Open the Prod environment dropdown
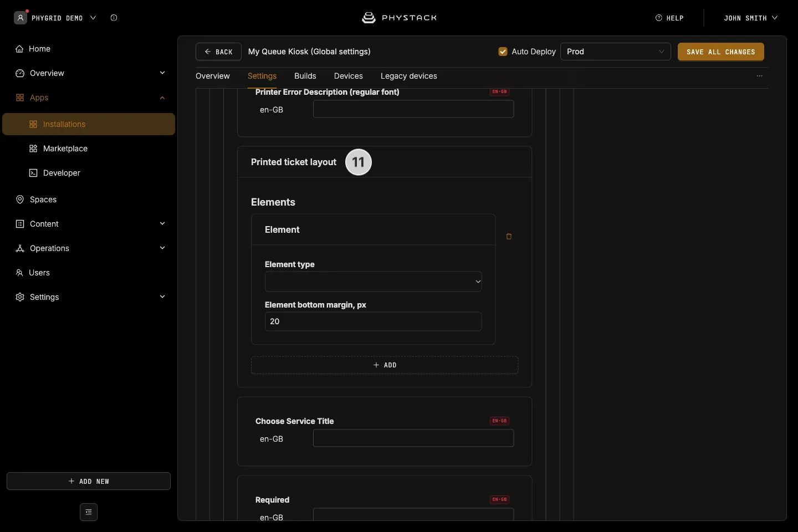This screenshot has width=798, height=532. [x=616, y=52]
